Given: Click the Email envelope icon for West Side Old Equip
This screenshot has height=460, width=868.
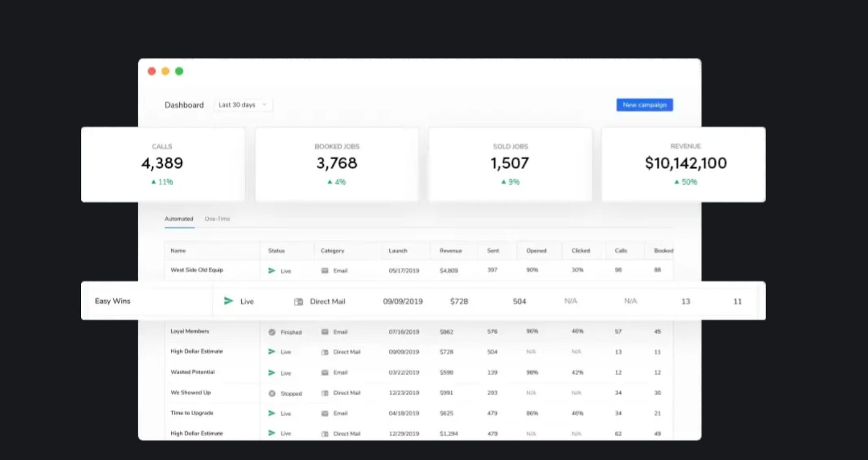Looking at the screenshot, I should click(x=325, y=270).
